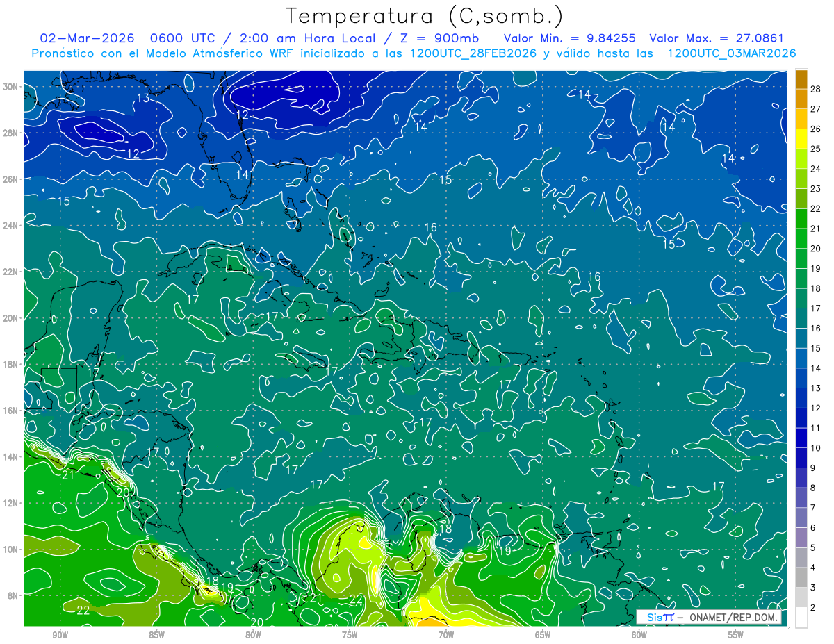This screenshot has width=834, height=644.
Task: Click the 55W longitude axis label
Action: [736, 635]
